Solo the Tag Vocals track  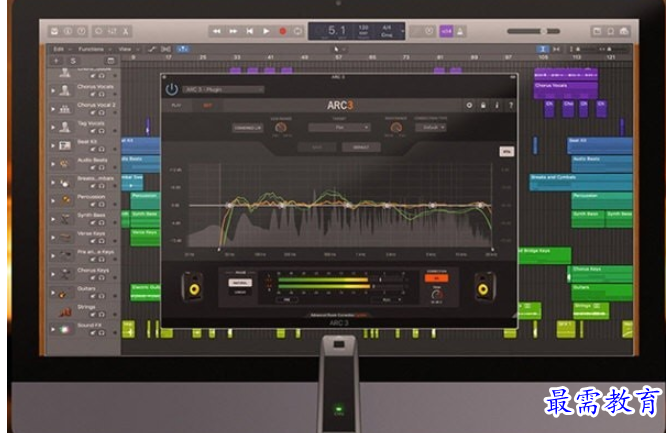(102, 131)
